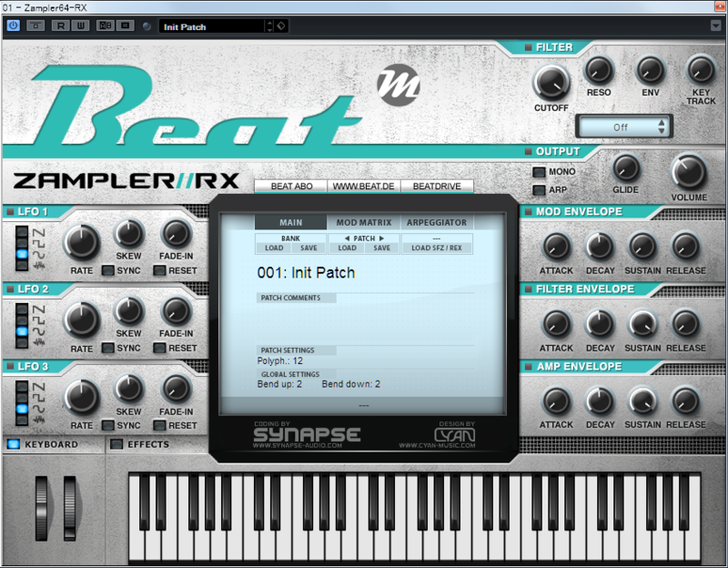The width and height of the screenshot is (728, 568).
Task: Toggle LFO 1 SYNC
Action: [x=108, y=270]
